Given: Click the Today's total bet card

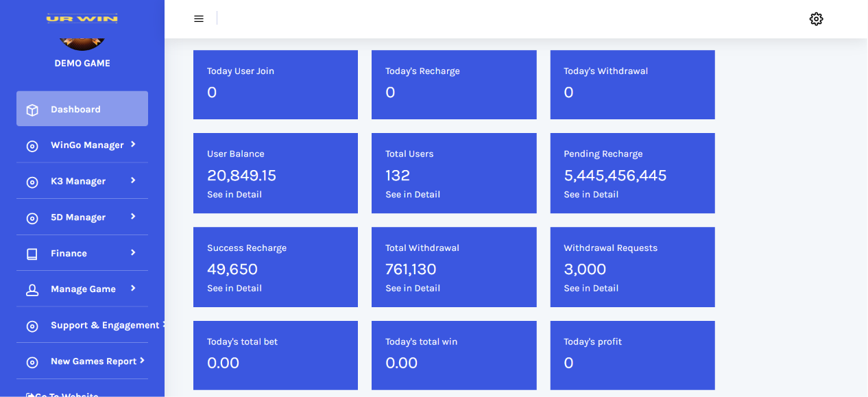Looking at the screenshot, I should [276, 355].
